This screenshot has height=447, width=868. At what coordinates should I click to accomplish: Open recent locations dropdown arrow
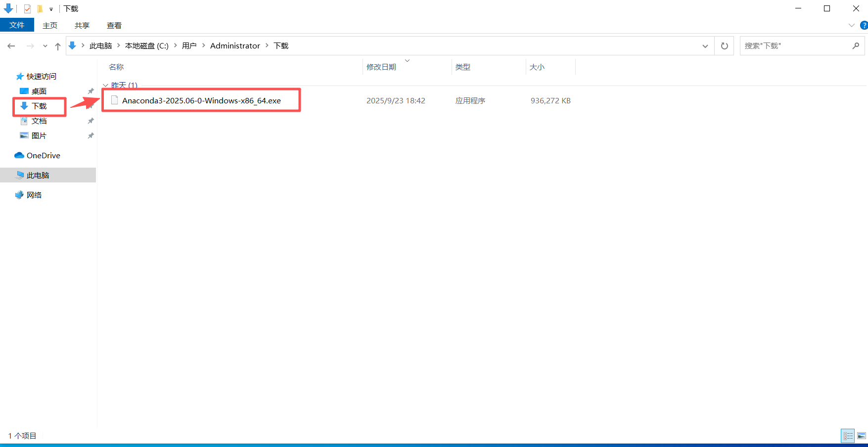(x=45, y=46)
